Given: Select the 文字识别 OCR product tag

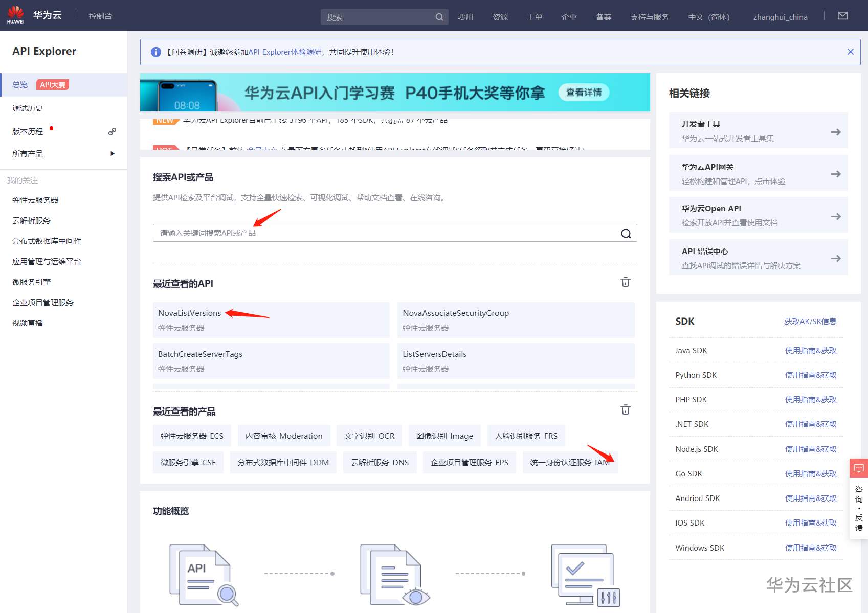Looking at the screenshot, I should point(369,436).
